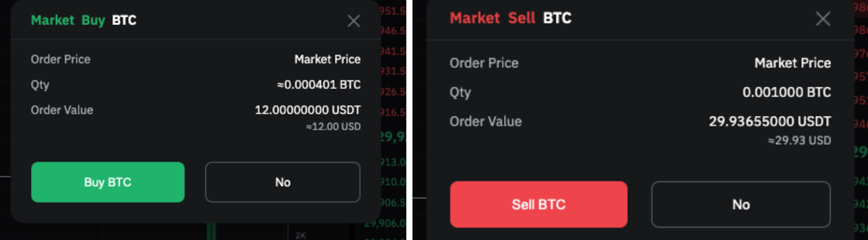This screenshot has width=868, height=240.
Task: Click the Market Sell BTC title
Action: [510, 18]
